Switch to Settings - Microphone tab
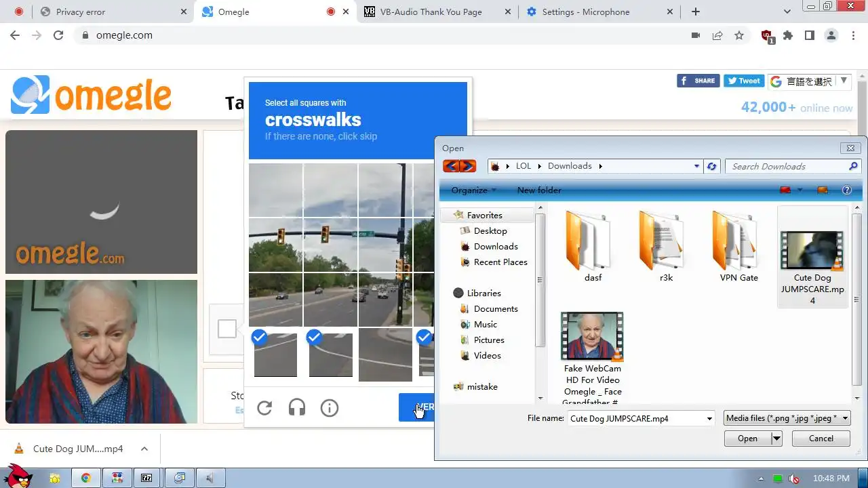Image resolution: width=868 pixels, height=488 pixels. pyautogui.click(x=599, y=12)
